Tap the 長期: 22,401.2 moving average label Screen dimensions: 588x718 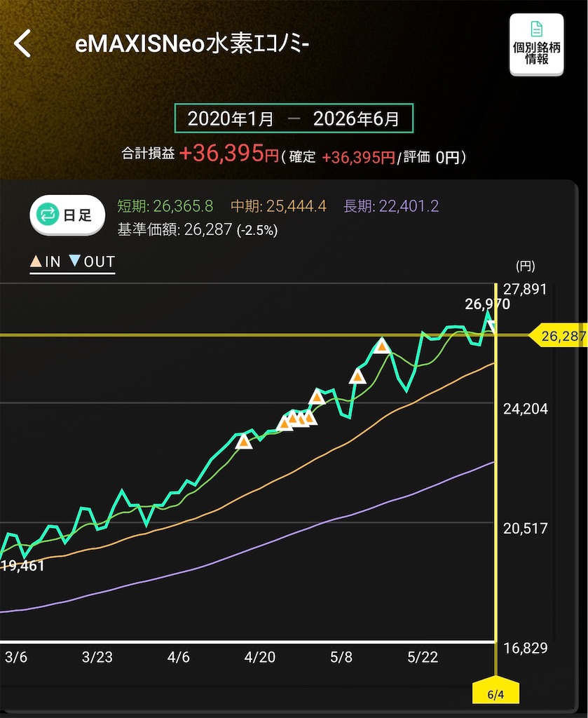coord(391,206)
